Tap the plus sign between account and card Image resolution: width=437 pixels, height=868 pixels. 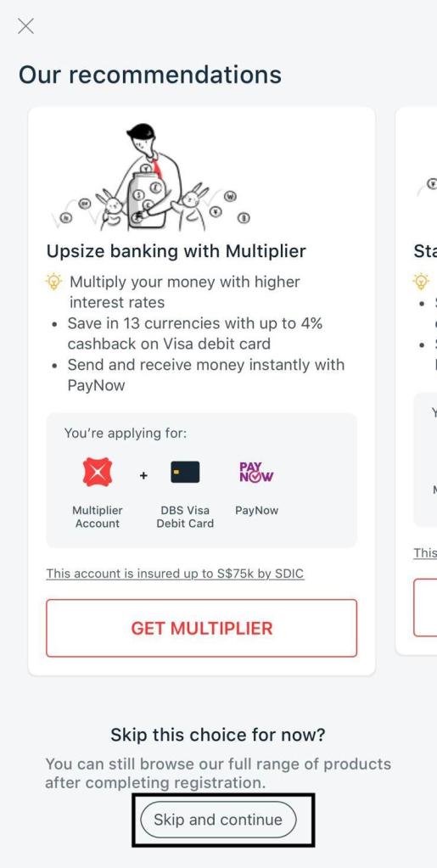tap(143, 475)
